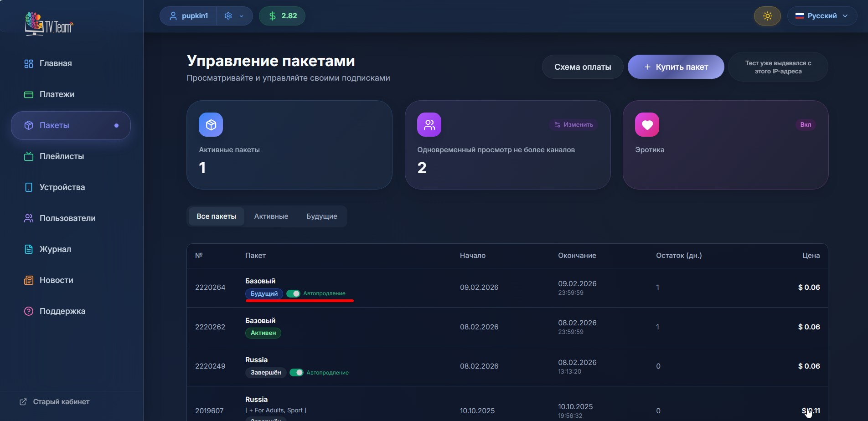Open Плейлисты in the sidebar
The width and height of the screenshot is (868, 421).
pyautogui.click(x=62, y=156)
